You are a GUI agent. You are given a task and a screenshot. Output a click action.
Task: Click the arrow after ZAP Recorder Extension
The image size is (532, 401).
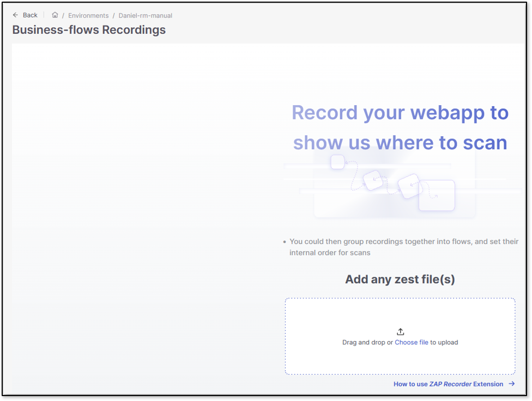point(512,384)
